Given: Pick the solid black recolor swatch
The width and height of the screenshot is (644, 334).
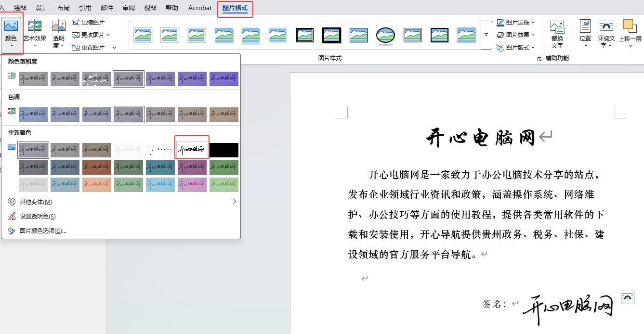Looking at the screenshot, I should pyautogui.click(x=223, y=150).
